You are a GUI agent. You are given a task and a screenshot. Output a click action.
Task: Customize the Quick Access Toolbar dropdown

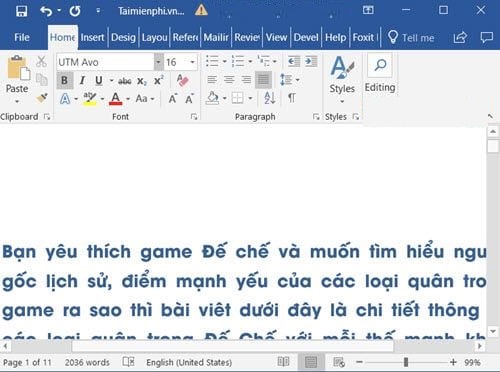pos(98,11)
